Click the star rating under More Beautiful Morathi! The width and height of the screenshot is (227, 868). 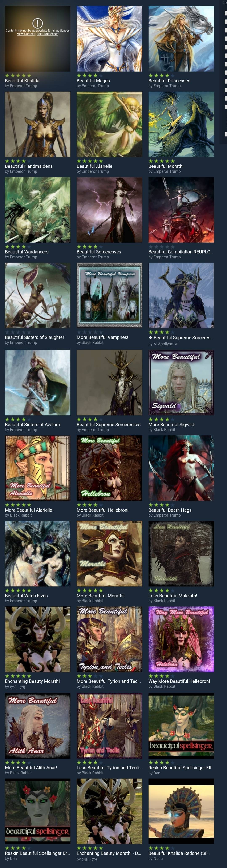point(90,590)
